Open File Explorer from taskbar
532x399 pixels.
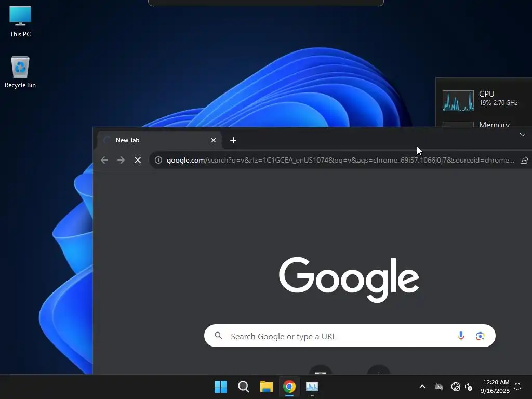coord(267,387)
